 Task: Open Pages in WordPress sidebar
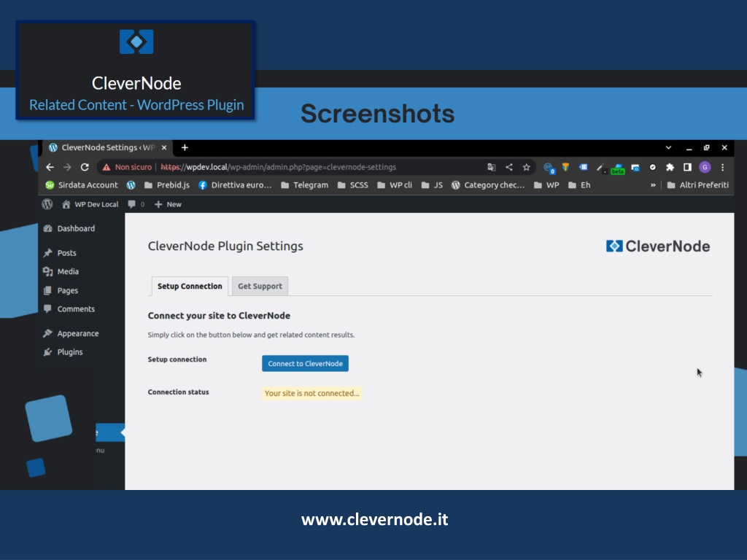[61, 290]
